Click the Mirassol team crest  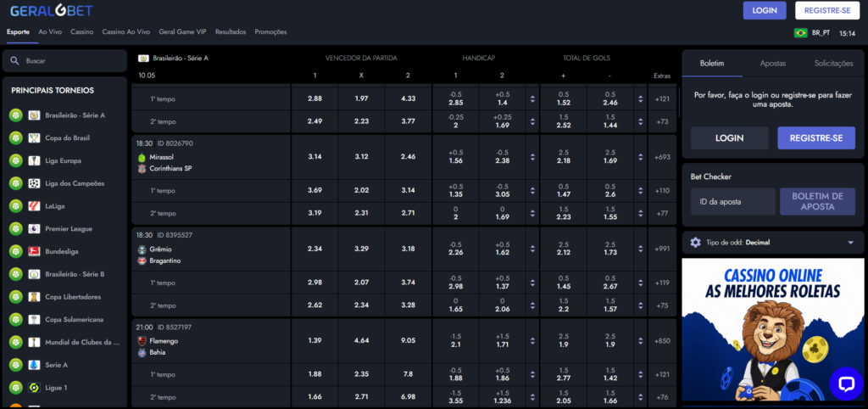(x=142, y=157)
